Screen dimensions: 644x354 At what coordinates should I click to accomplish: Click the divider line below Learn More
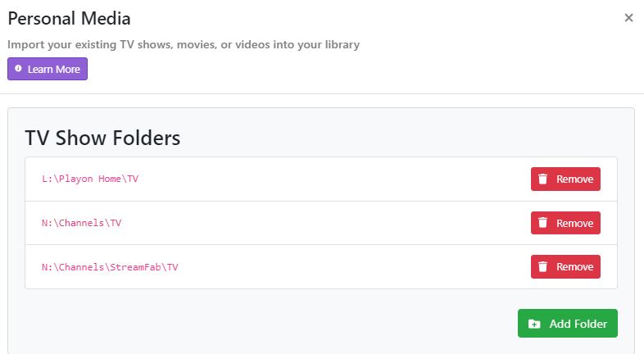[322, 93]
